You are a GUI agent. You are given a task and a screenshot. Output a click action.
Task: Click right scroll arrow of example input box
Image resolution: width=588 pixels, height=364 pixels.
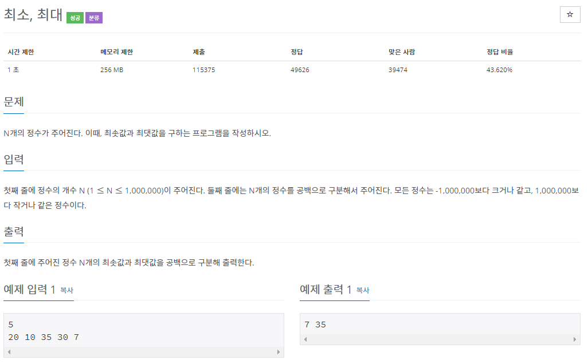(279, 352)
